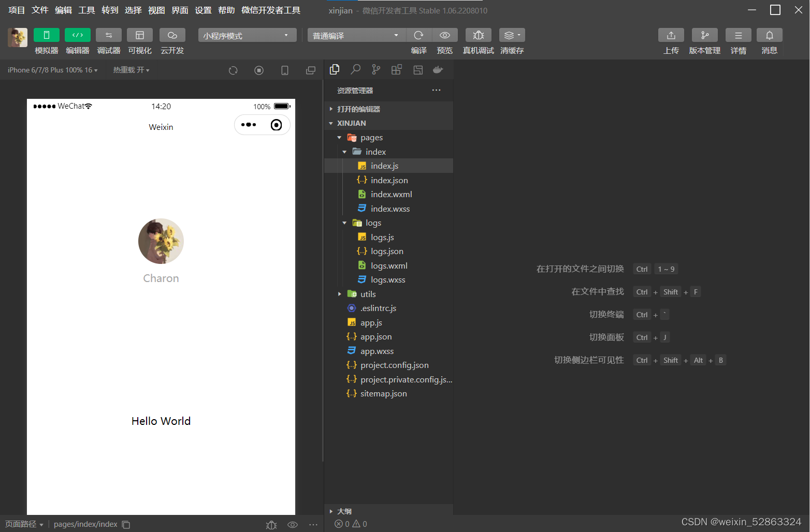The image size is (810, 532).
Task: Open the File menu
Action: coord(40,10)
